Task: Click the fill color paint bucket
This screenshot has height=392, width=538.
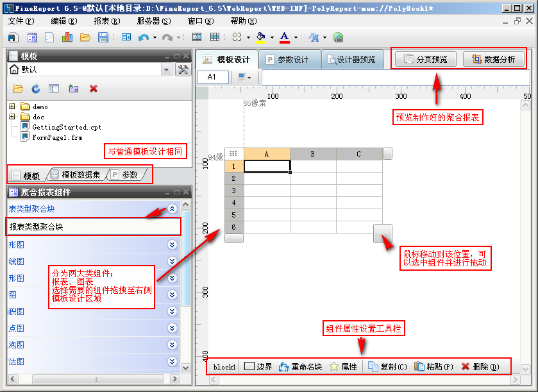Action: click(x=261, y=37)
